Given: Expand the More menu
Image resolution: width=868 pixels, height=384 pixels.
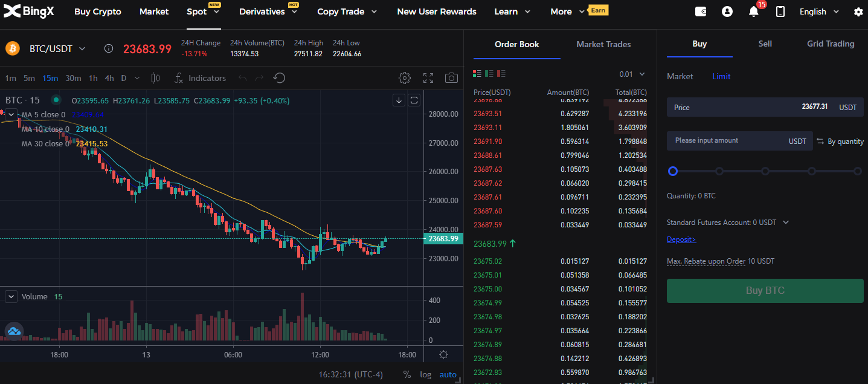Looking at the screenshot, I should [568, 11].
